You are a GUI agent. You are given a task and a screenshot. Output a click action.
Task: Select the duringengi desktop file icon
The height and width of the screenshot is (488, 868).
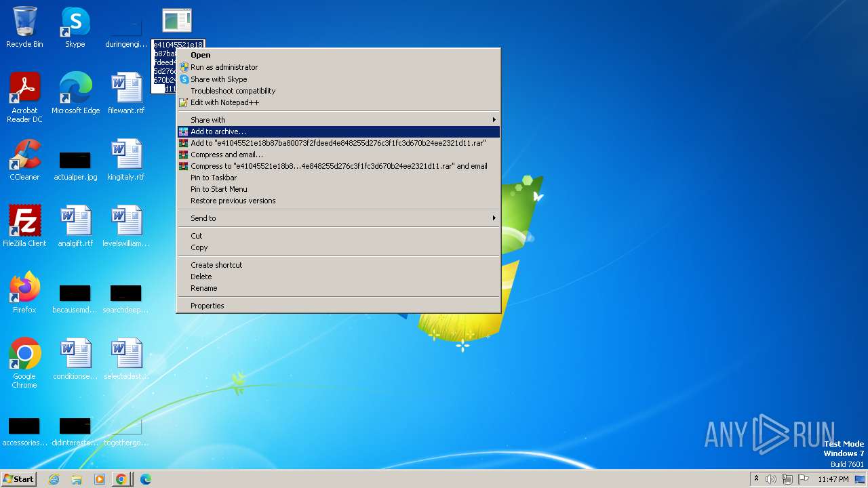[x=126, y=30]
